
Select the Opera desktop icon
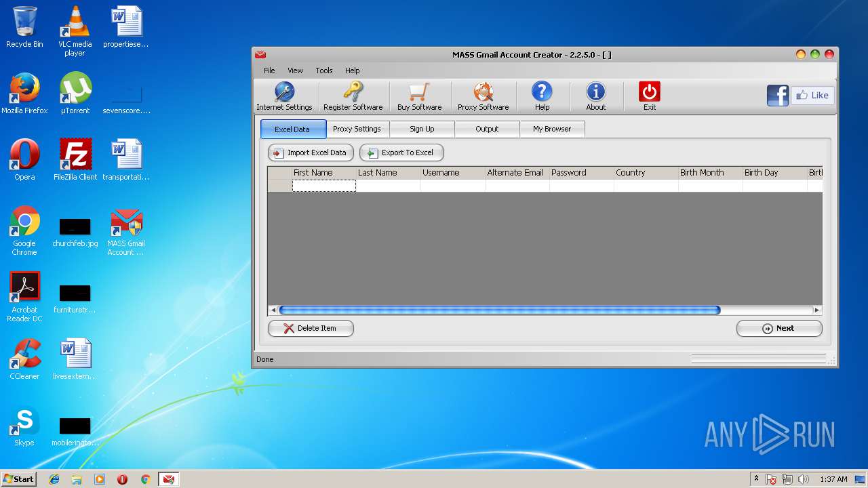[x=24, y=160]
